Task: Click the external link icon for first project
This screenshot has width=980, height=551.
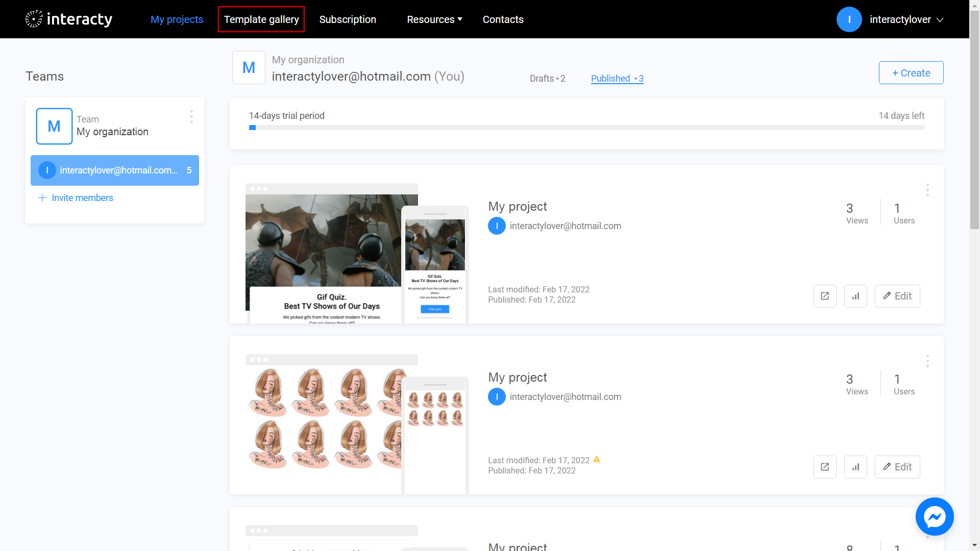Action: pos(824,296)
